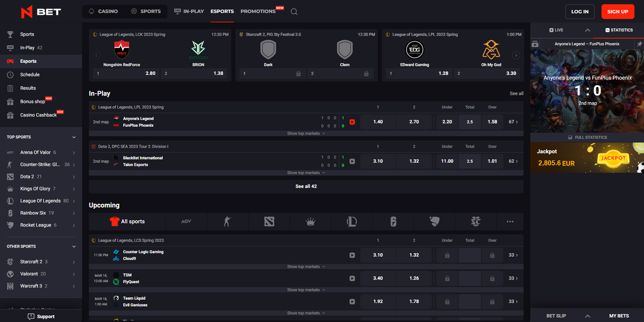The width and height of the screenshot is (644, 322).
Task: Open Support chat
Action: [x=41, y=316]
